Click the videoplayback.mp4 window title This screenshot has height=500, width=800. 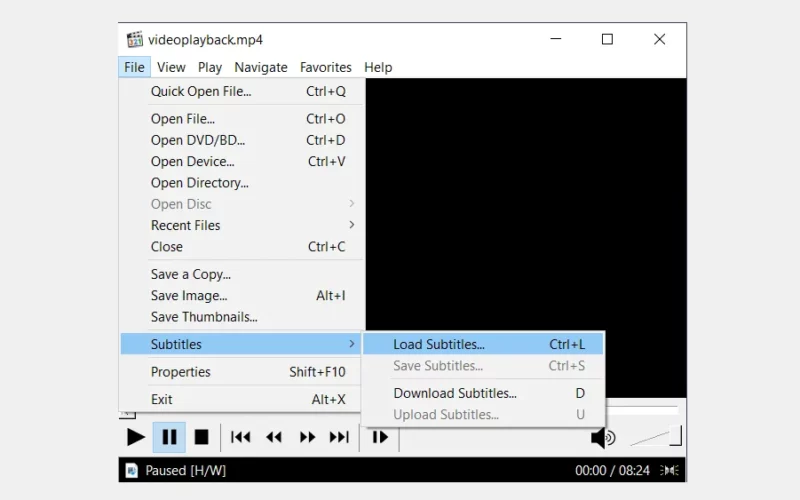coord(206,40)
